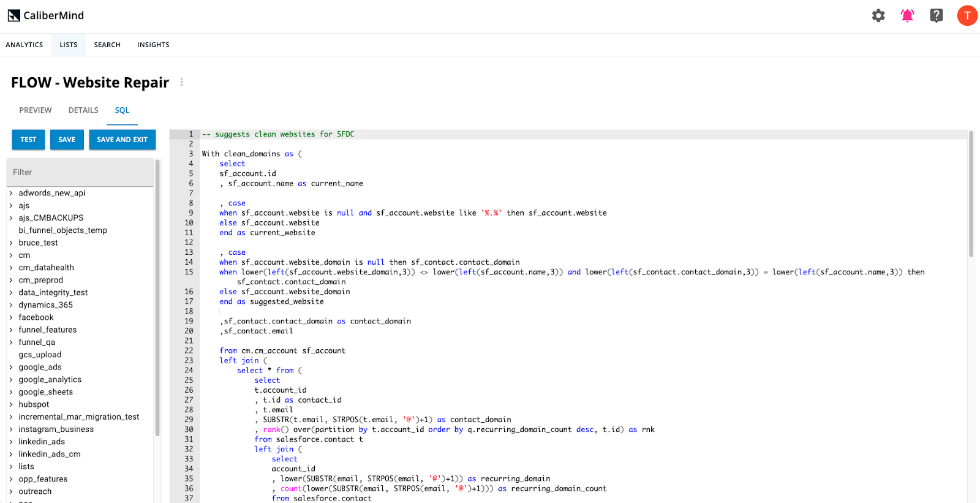Select the incremental_mar_migration_test schema label

(x=79, y=417)
